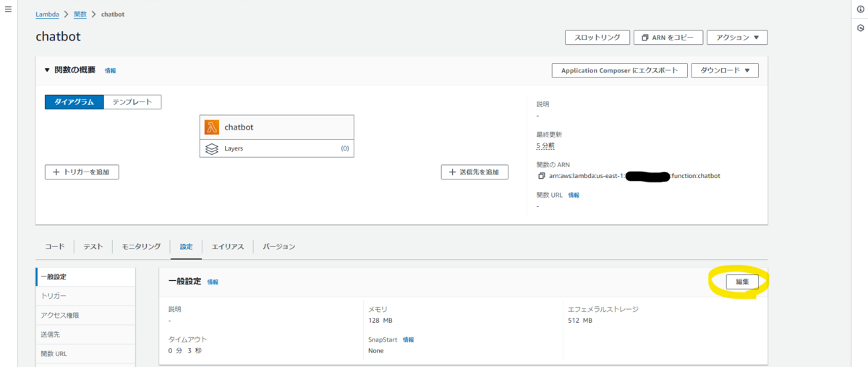Click the 512 MB ephemeral storage value
868x367 pixels.
coord(580,321)
